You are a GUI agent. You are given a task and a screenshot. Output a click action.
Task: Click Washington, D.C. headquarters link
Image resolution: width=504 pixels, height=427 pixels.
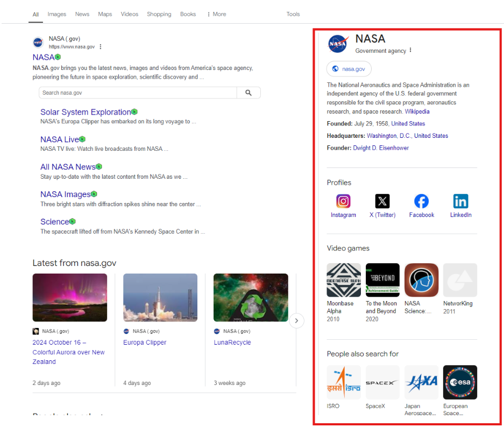389,136
